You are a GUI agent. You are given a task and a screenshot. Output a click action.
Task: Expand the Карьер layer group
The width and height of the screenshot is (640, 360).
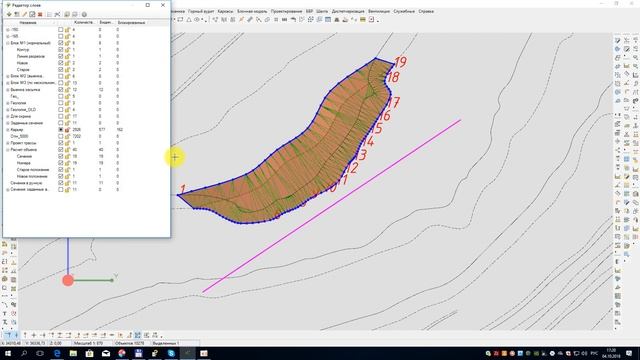(8, 130)
